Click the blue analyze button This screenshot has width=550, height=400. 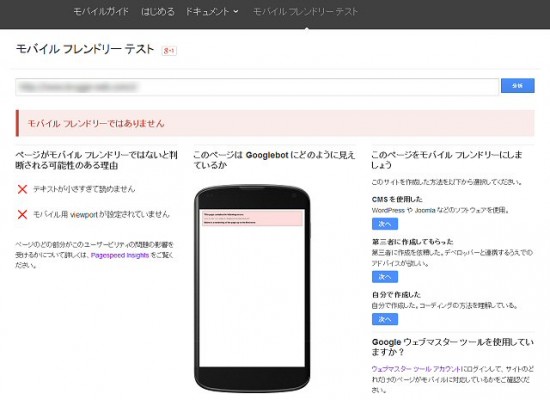coord(517,86)
